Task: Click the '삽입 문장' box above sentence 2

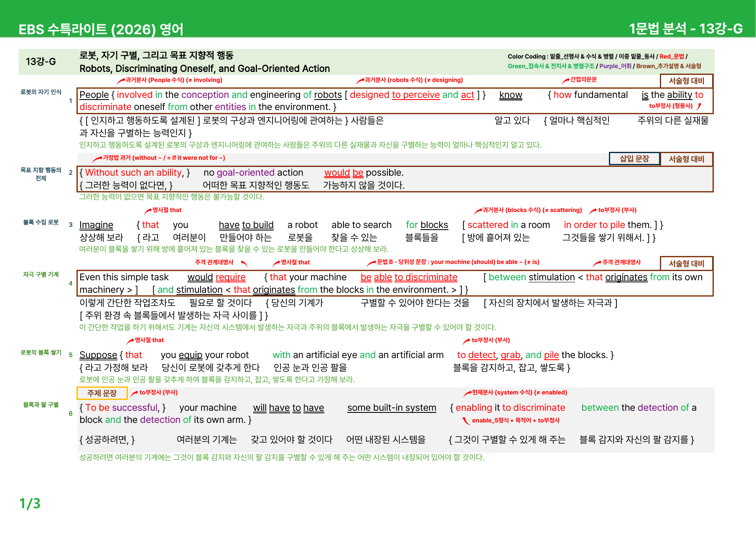Action: tap(634, 159)
